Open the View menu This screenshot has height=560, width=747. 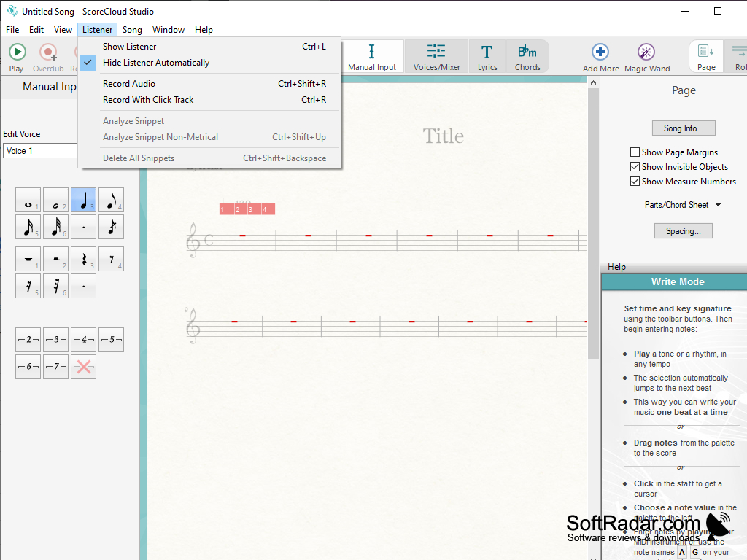(x=63, y=29)
